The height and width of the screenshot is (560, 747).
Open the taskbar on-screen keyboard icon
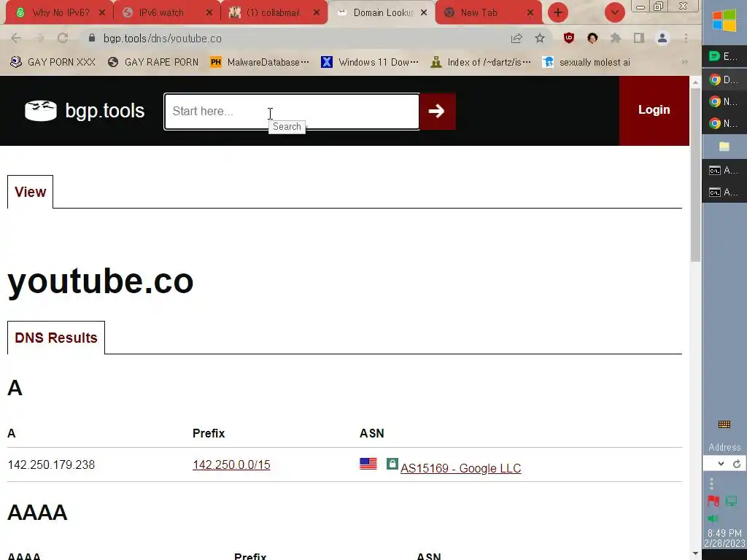(724, 424)
